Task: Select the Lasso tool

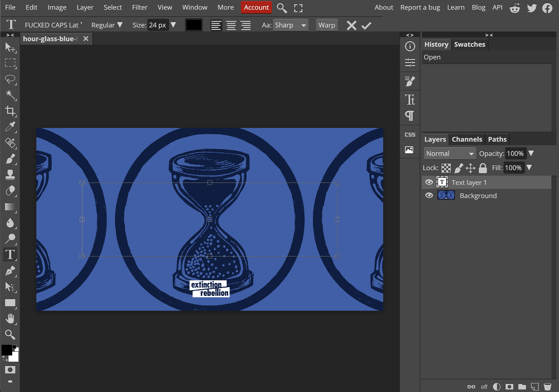Action: coord(10,79)
